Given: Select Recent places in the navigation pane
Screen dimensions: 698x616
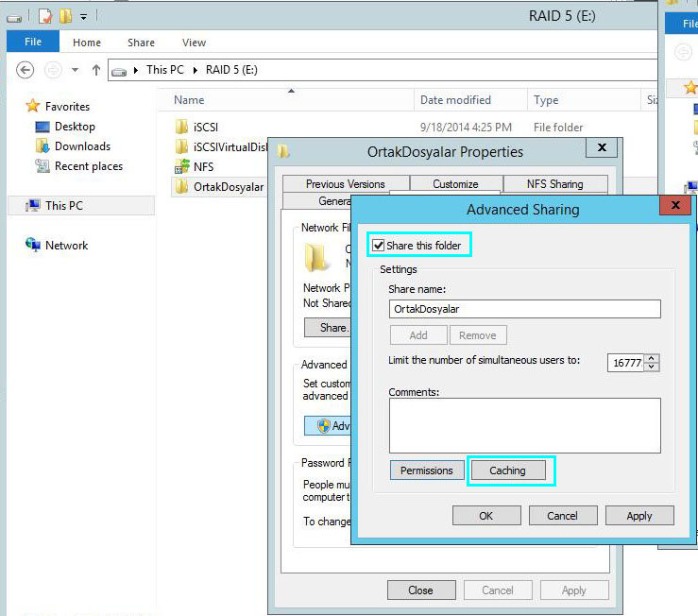Looking at the screenshot, I should point(88,166).
